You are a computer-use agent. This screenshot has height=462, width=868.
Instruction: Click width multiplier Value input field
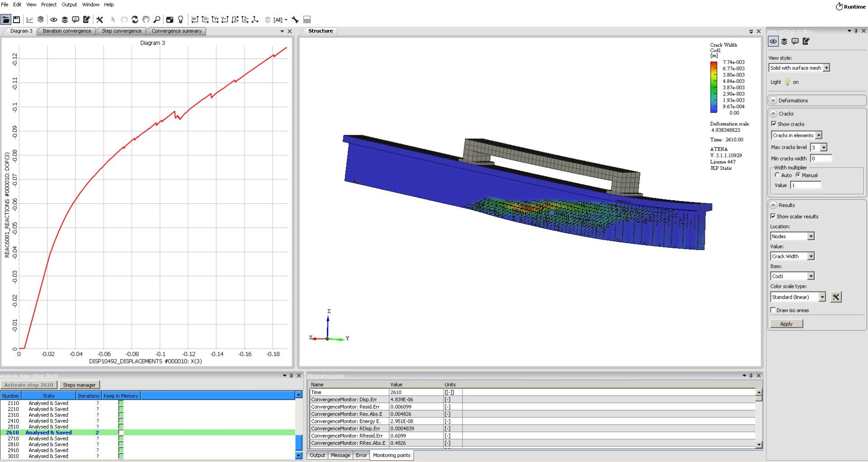[x=806, y=185]
